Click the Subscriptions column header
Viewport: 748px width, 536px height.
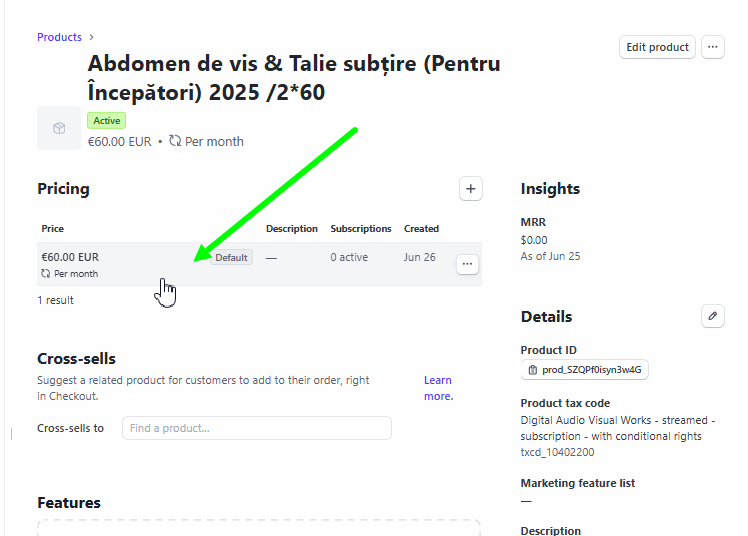pos(361,228)
